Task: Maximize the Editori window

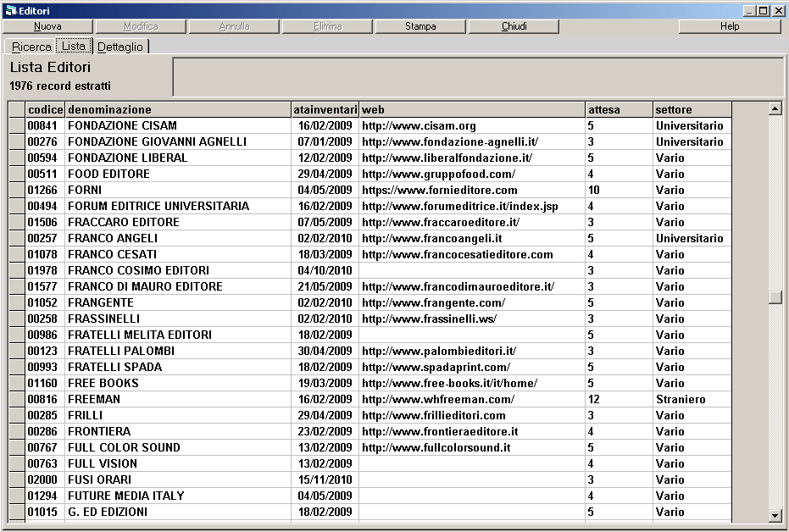Action: click(x=764, y=11)
